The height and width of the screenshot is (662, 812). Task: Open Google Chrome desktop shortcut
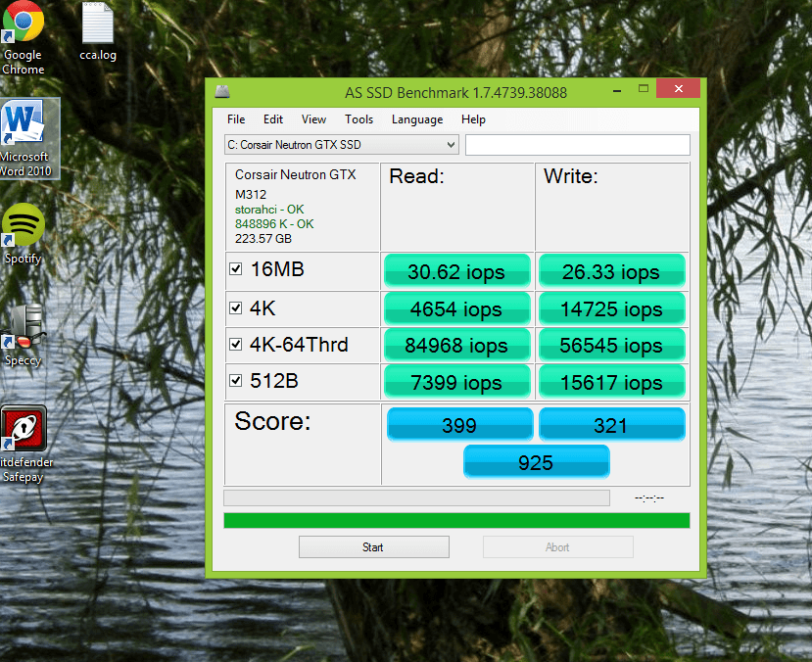click(23, 37)
